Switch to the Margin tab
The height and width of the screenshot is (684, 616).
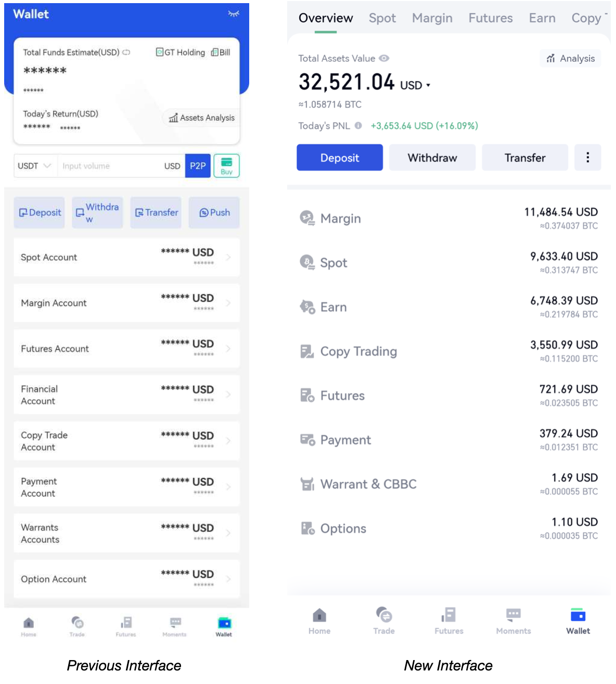tap(432, 18)
